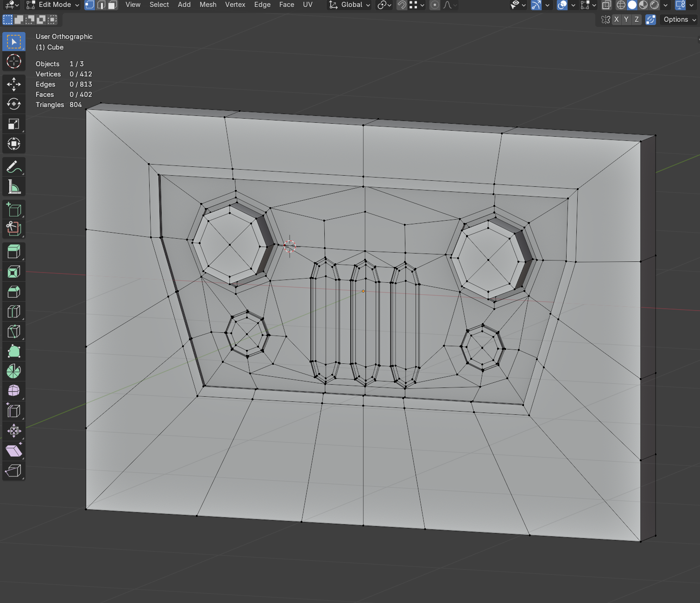The width and height of the screenshot is (700, 603).
Task: Select the Select Box tool
Action: pyautogui.click(x=14, y=42)
